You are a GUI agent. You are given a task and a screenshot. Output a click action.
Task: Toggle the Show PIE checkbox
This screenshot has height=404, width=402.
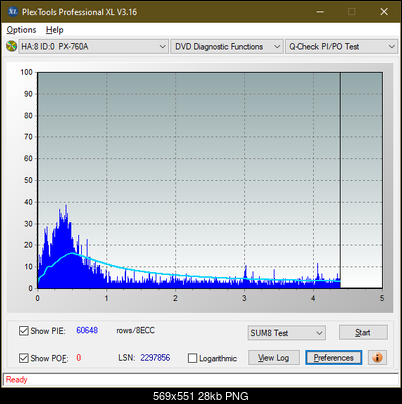[x=24, y=331]
